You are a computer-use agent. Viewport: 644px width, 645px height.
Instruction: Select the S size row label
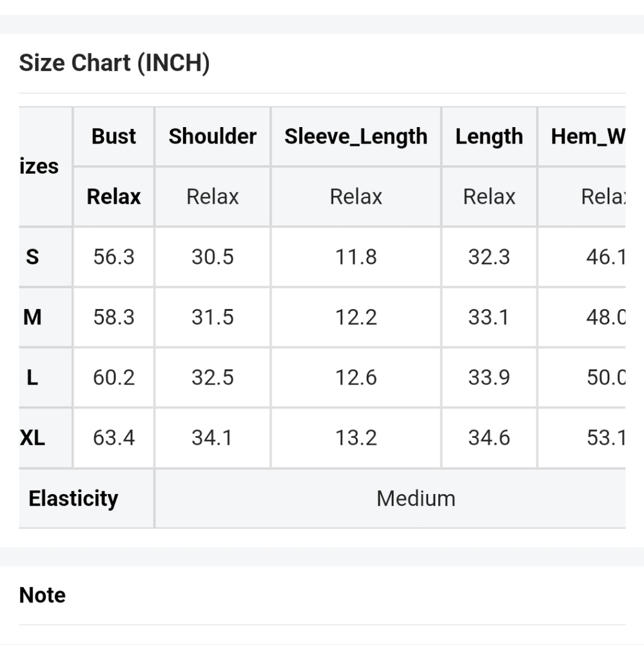(32, 257)
